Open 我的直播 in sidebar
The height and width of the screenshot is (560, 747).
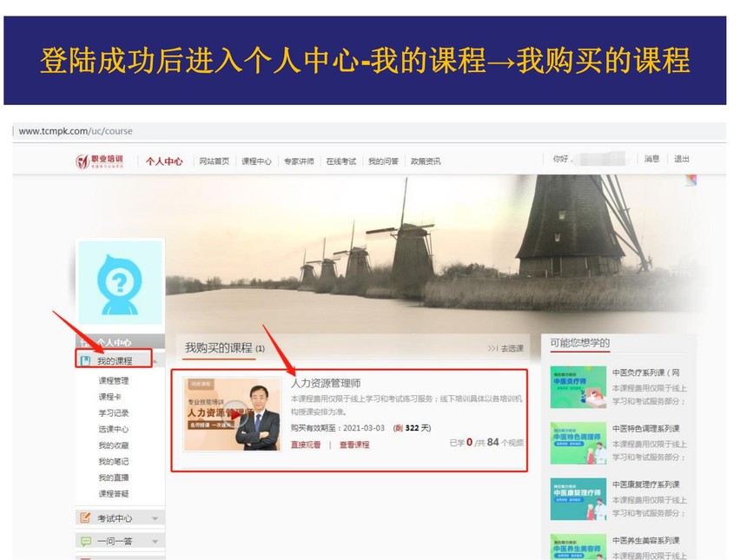(114, 478)
